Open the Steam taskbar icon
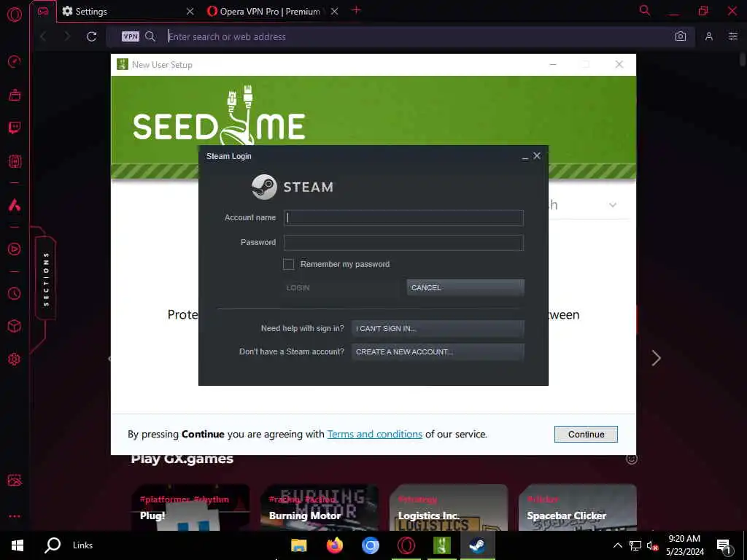Image resolution: width=747 pixels, height=560 pixels. click(477, 545)
